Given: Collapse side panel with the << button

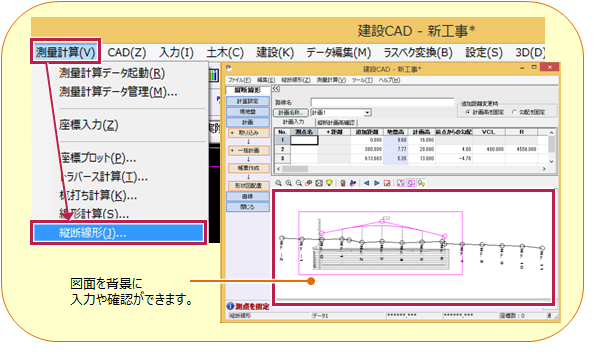Looking at the screenshot, I should point(276,89).
